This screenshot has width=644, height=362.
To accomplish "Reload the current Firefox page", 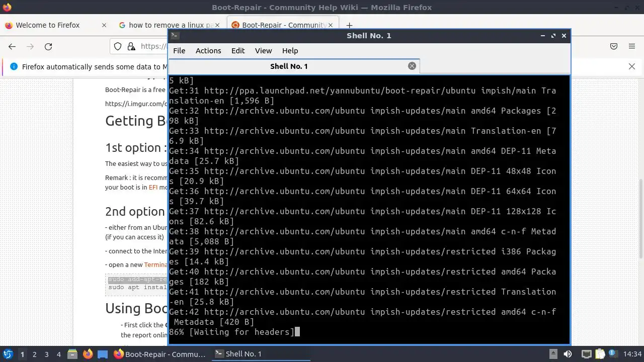I will [x=48, y=46].
